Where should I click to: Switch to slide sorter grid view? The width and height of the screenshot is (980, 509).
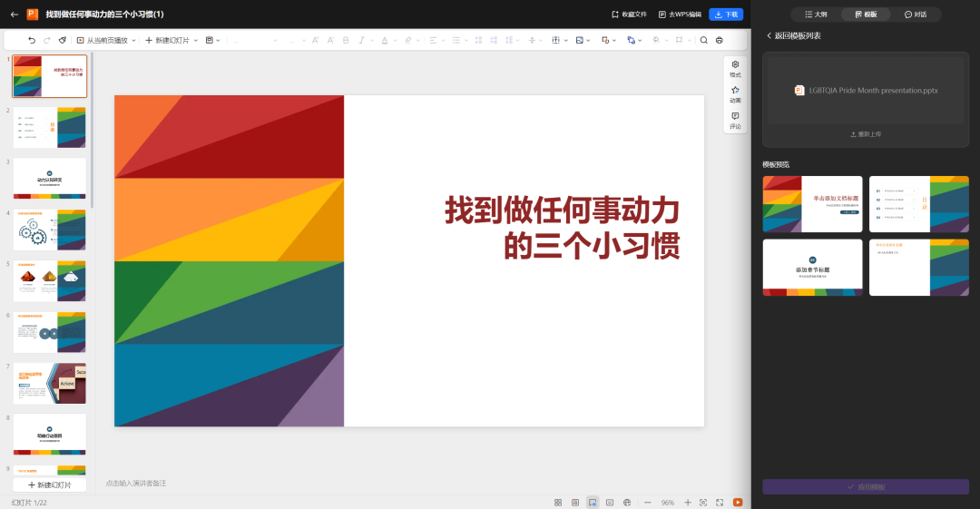coord(558,502)
